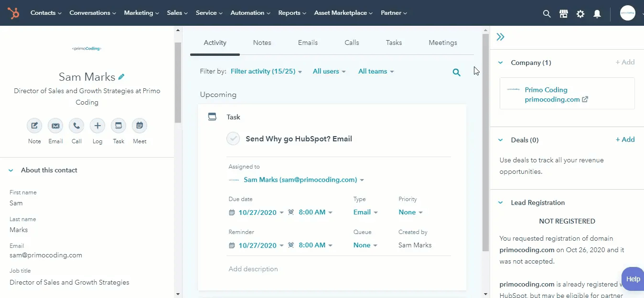The image size is (644, 298).
Task: Open the notifications bell
Action: coord(597,14)
